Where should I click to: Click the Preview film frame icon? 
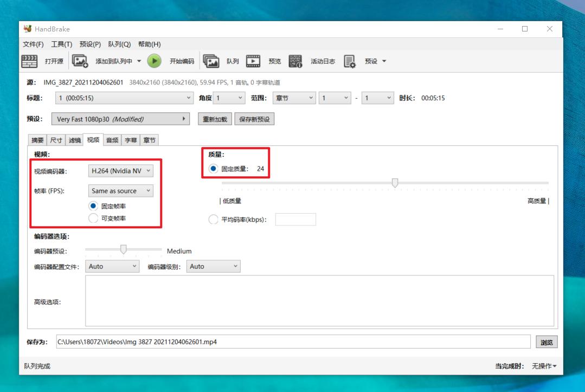click(253, 61)
